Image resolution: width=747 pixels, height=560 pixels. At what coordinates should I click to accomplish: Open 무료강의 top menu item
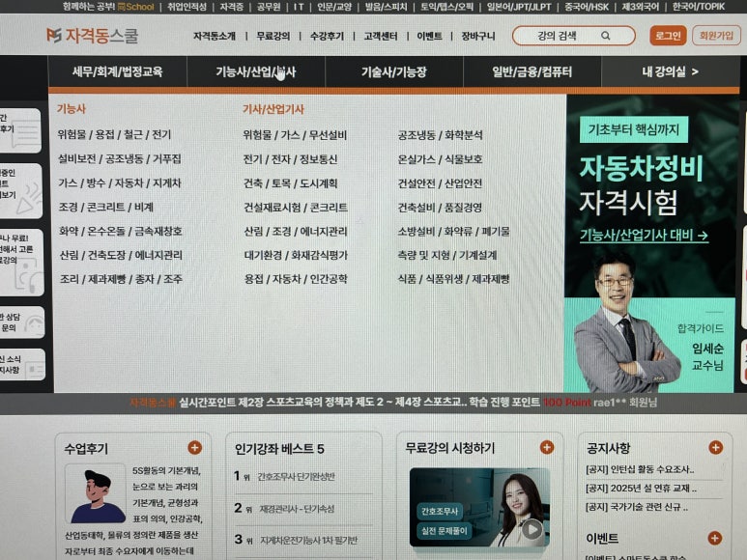(273, 36)
